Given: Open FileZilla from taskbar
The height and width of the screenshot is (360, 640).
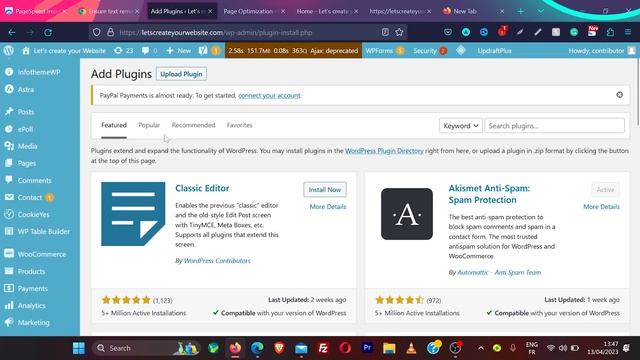Looking at the screenshot, I should pyautogui.click(x=323, y=348).
